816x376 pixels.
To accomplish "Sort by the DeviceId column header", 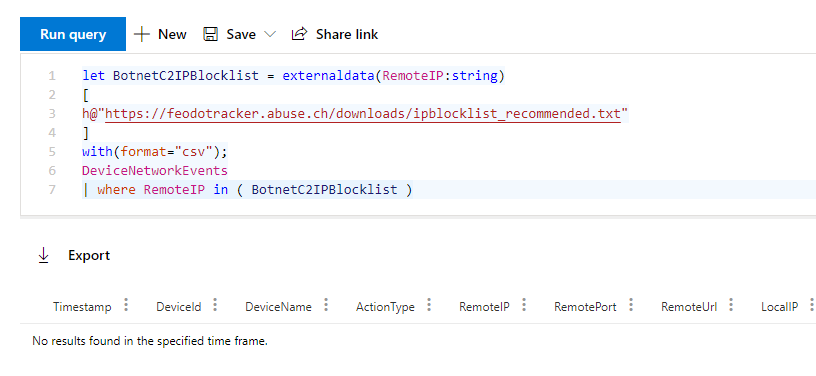I will 178,307.
